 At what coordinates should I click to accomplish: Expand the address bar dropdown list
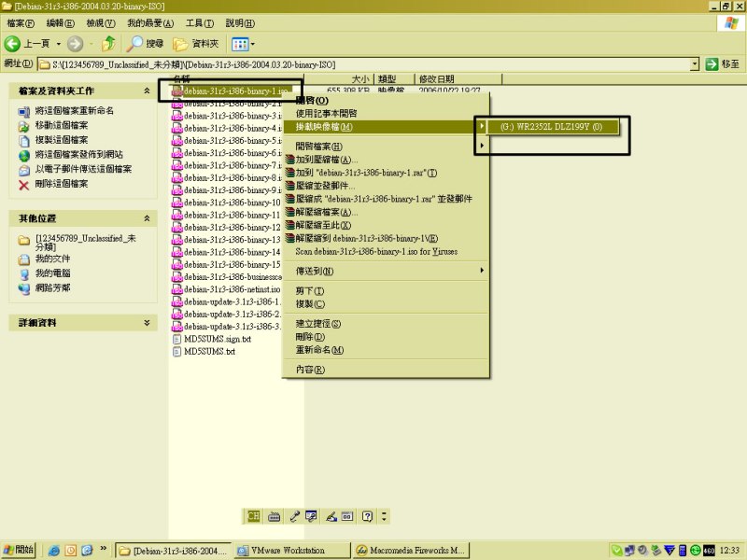695,64
